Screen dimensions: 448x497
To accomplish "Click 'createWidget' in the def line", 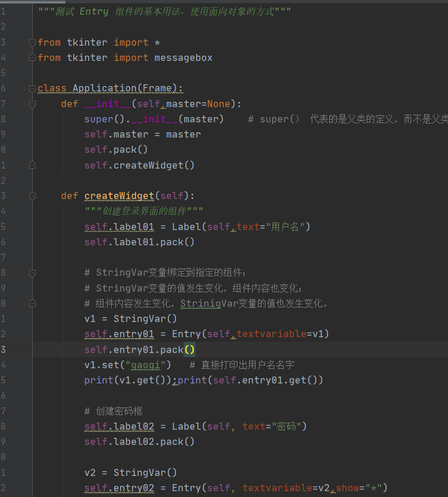I will click(119, 196).
